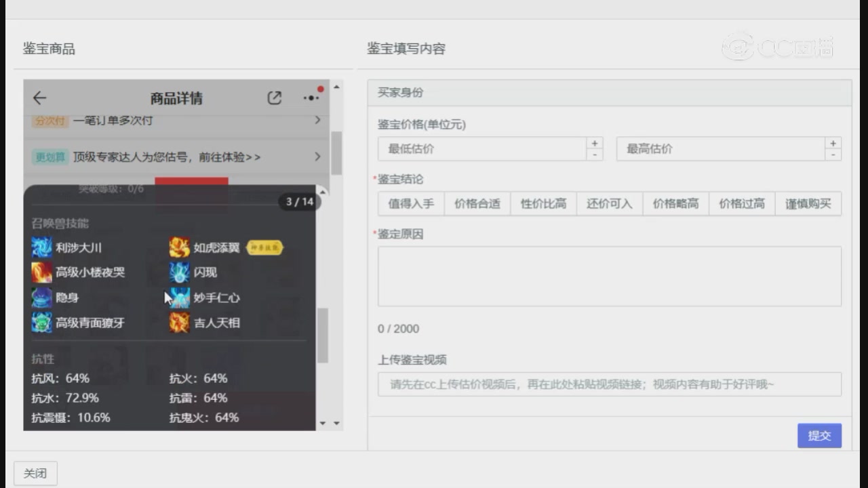Increase 最低估价 with plus stepper
868x488 pixels.
pos(595,143)
